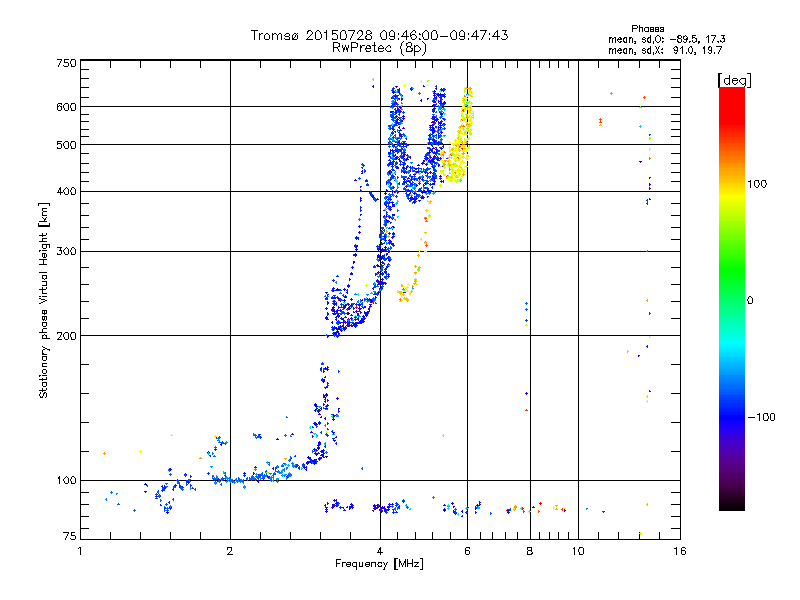
Task: Click the 'mean, sd,O: -89.5, 17.3' line
Action: click(x=666, y=39)
